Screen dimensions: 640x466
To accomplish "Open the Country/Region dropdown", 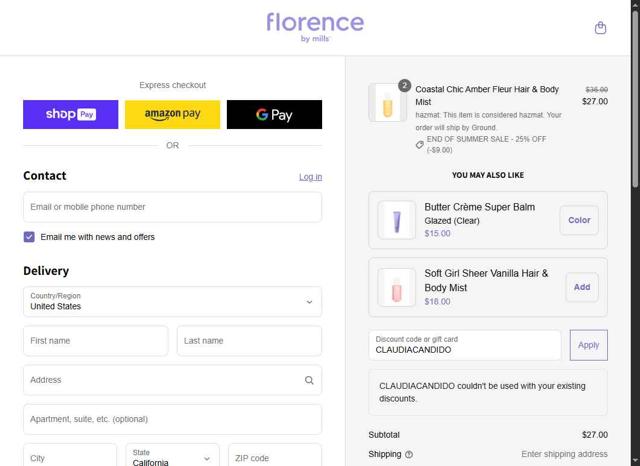I will [172, 302].
